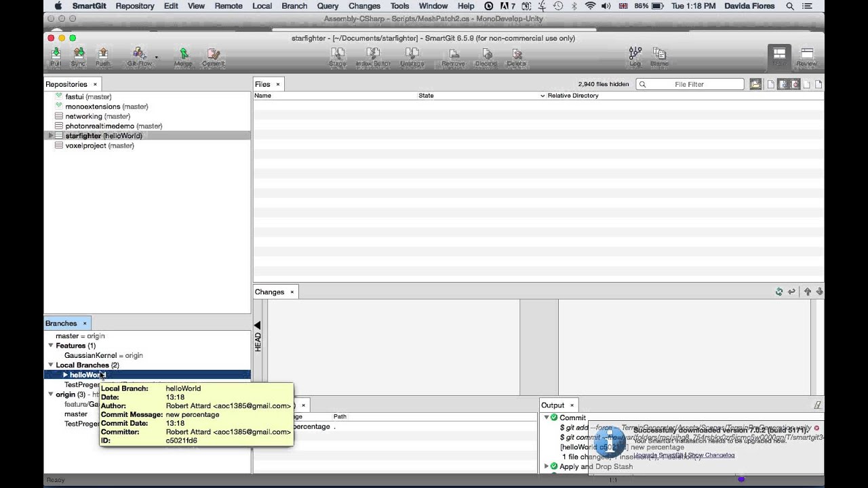Screen dimensions: 868x488
Task: Click the Show Changelog link
Action: 711,455
